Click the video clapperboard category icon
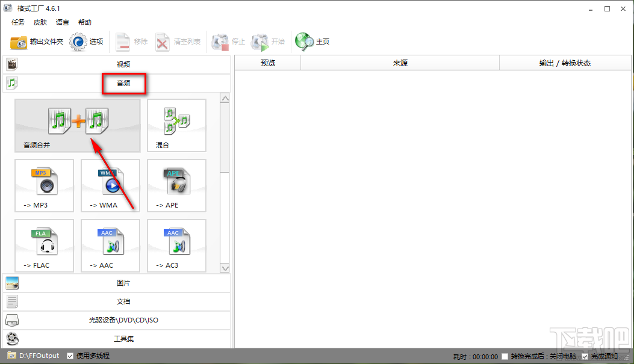 click(x=12, y=64)
